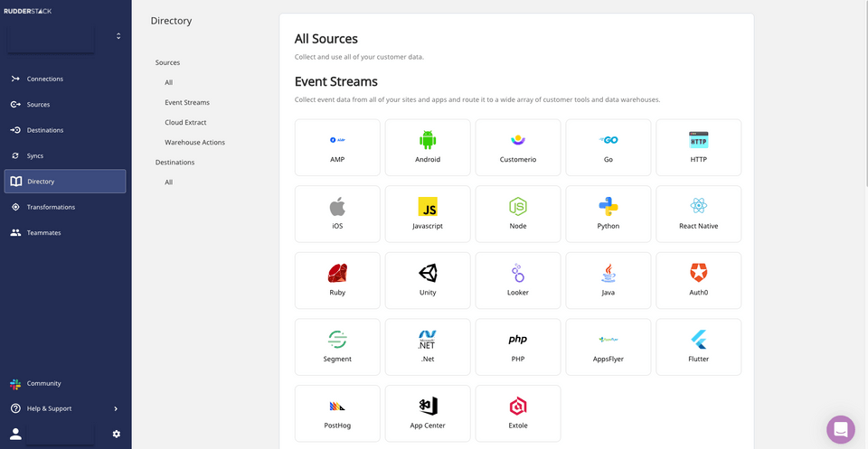Screen dimensions: 868x449
Task: Select the Unity source icon
Action: pyautogui.click(x=428, y=273)
